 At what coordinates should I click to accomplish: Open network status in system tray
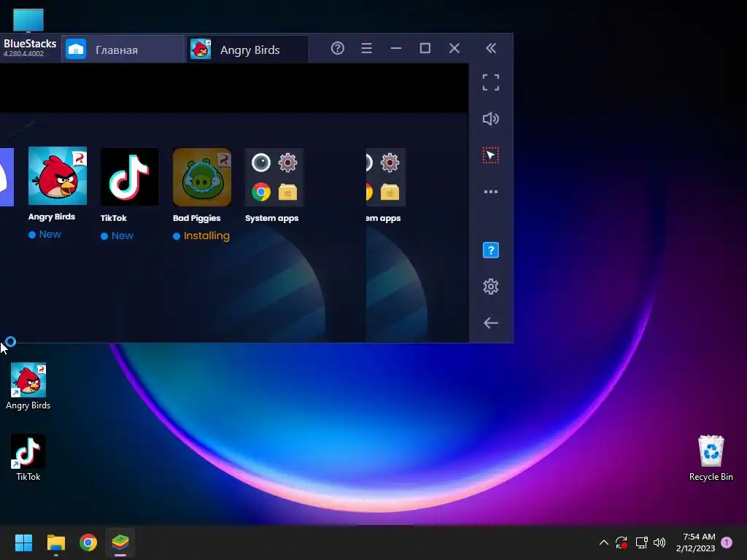pyautogui.click(x=642, y=542)
